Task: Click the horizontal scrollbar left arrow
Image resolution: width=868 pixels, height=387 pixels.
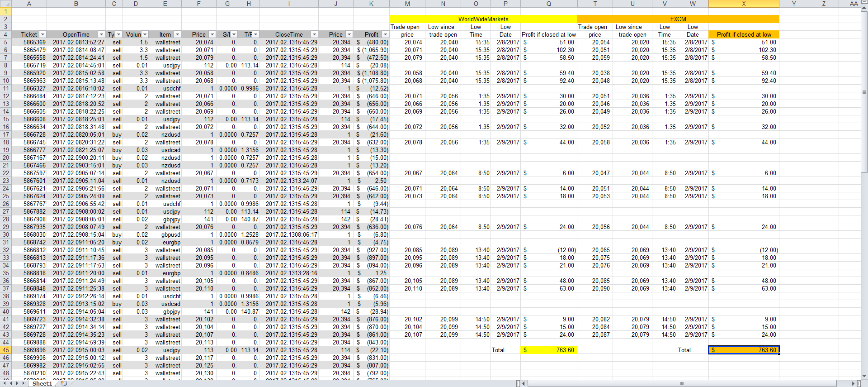Action: (524, 383)
